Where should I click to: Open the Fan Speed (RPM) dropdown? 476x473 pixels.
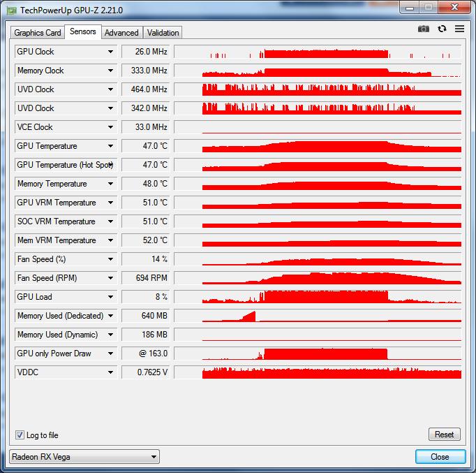[110, 278]
